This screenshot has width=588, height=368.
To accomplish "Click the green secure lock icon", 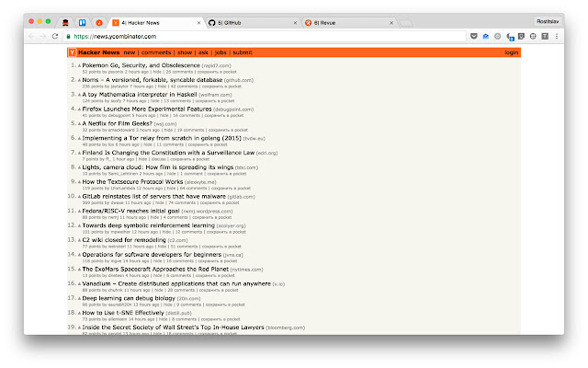I will point(68,37).
